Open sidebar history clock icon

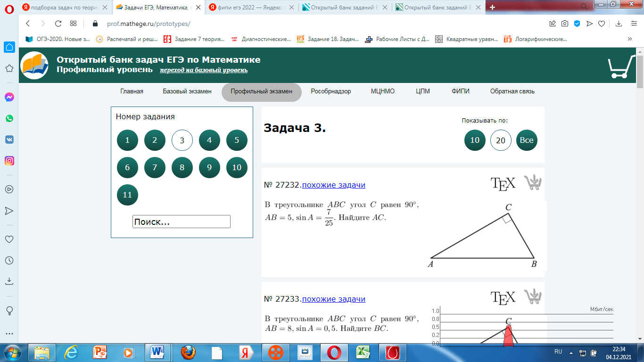[9, 260]
